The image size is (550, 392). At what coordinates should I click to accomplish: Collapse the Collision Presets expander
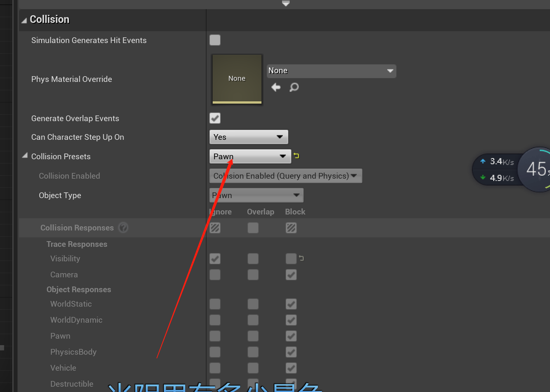coord(25,155)
